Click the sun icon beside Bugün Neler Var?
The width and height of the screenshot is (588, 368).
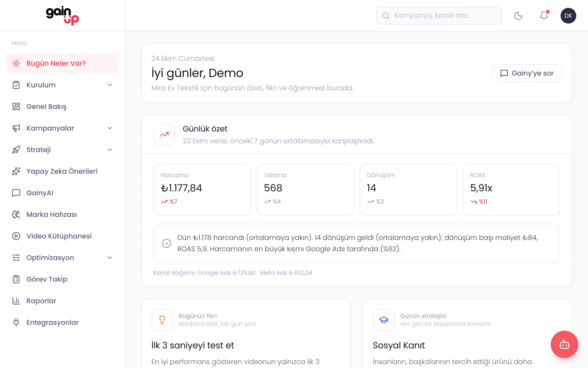click(16, 63)
